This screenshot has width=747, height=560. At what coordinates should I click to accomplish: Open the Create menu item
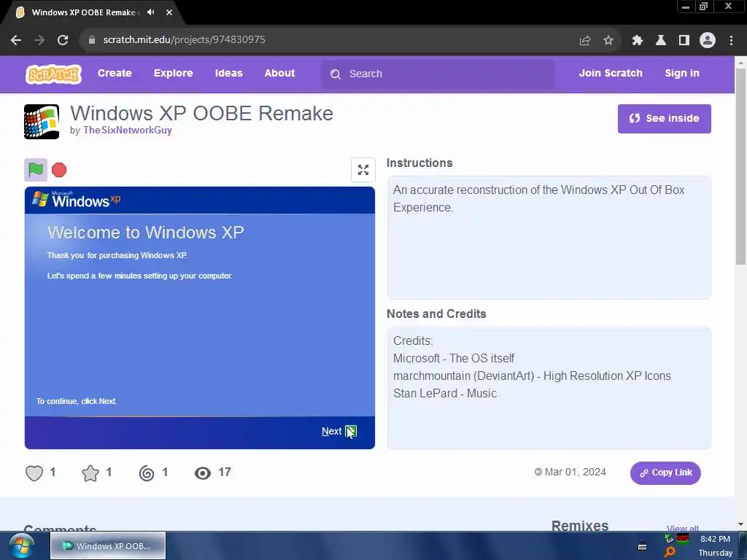click(x=115, y=74)
